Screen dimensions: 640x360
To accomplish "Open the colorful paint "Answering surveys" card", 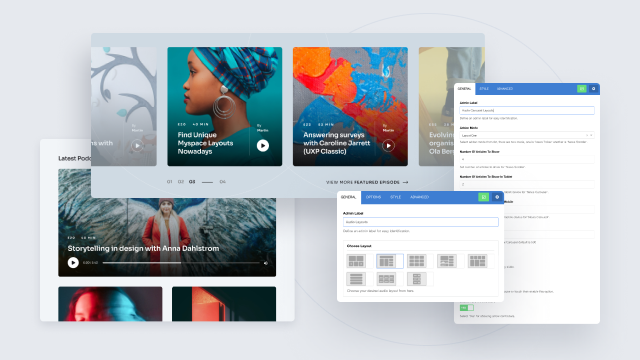I will (350, 107).
